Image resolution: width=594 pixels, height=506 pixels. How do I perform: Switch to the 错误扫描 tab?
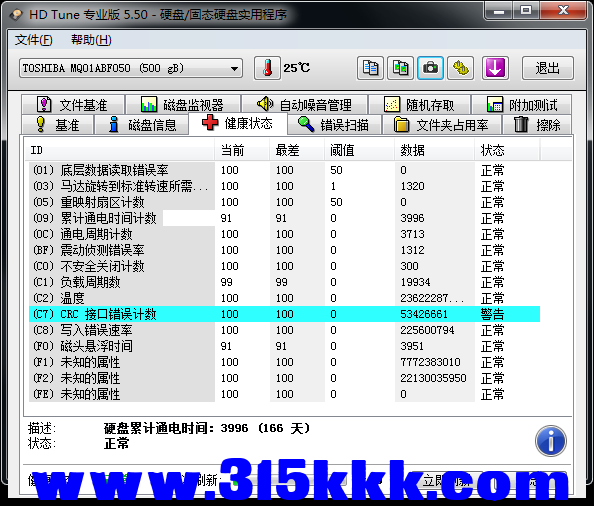[x=334, y=125]
